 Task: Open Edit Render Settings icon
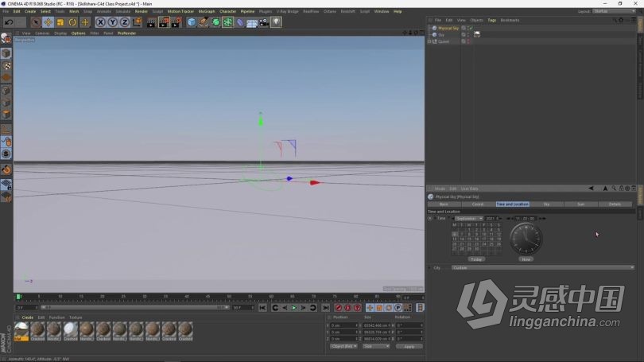pyautogui.click(x=177, y=22)
